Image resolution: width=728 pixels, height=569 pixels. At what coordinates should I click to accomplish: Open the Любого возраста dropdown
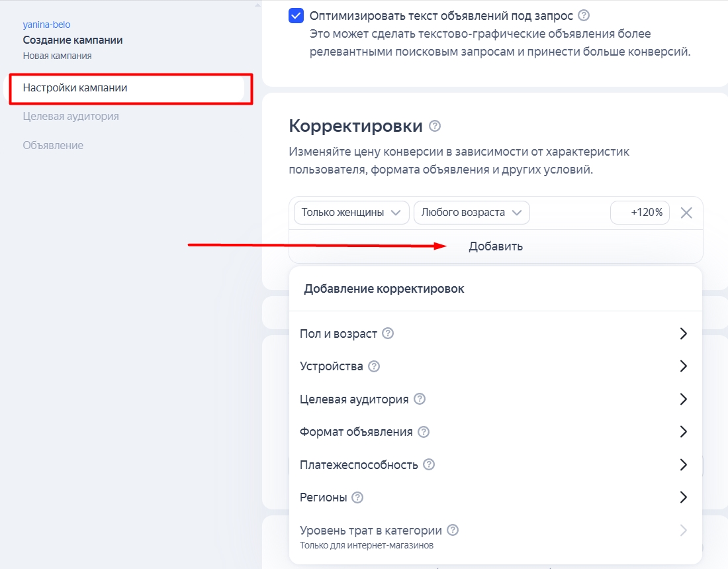coord(471,213)
